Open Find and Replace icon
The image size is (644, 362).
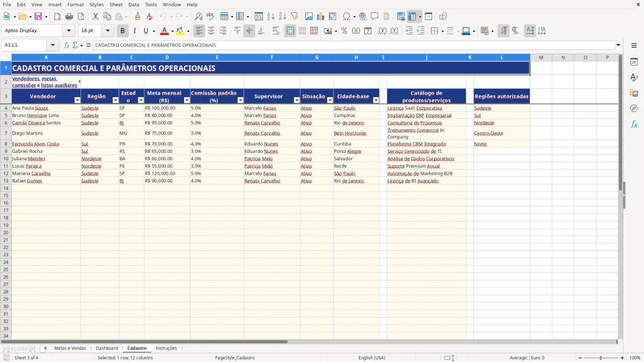(199, 17)
